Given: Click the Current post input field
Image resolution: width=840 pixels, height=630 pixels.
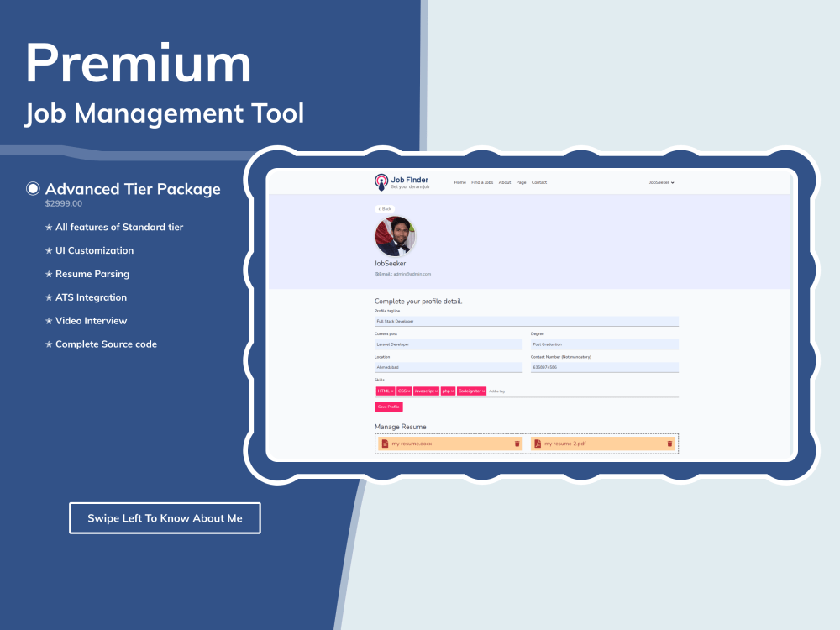Looking at the screenshot, I should 449,344.
